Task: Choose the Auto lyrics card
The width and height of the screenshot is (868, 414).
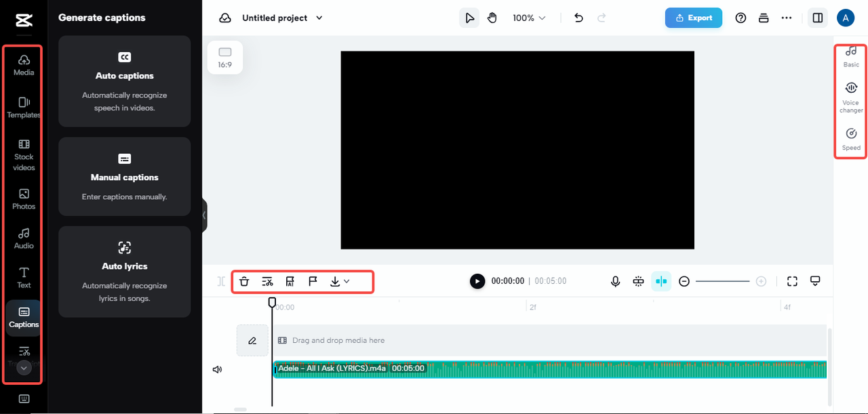Action: (x=125, y=272)
